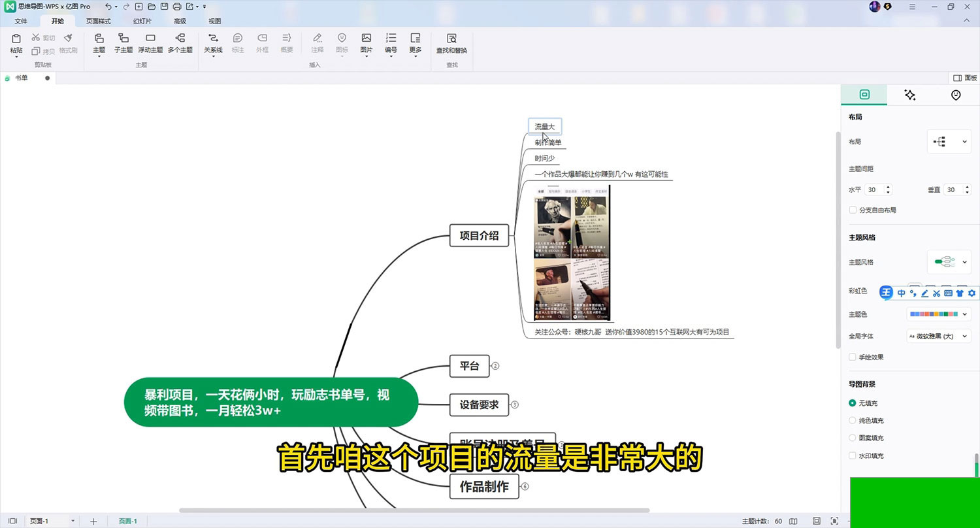Select the 项目介绍 topic node

(x=479, y=236)
